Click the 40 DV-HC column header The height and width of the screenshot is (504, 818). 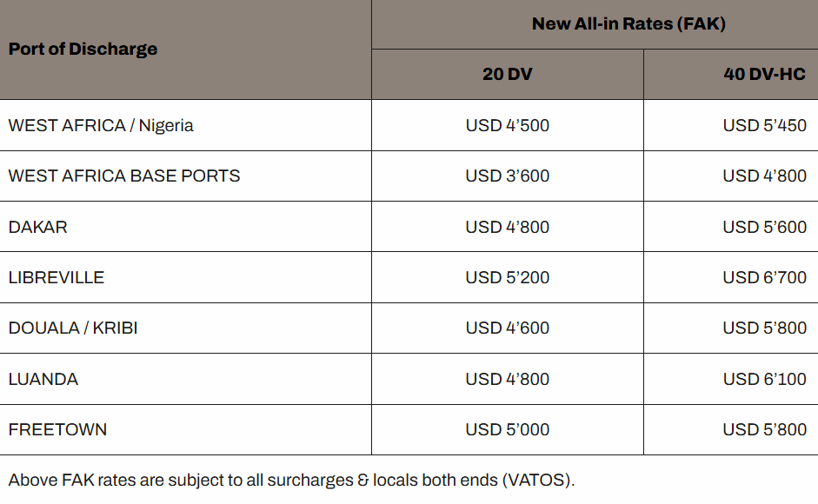764,74
